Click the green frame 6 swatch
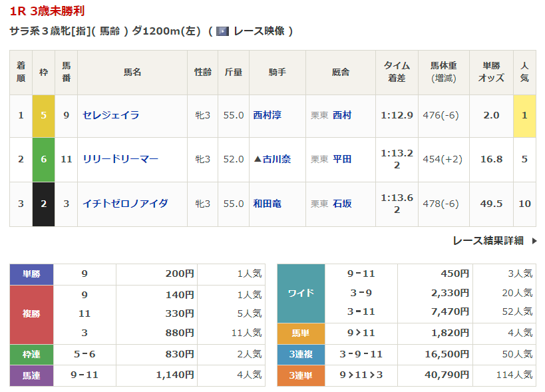 click(43, 159)
